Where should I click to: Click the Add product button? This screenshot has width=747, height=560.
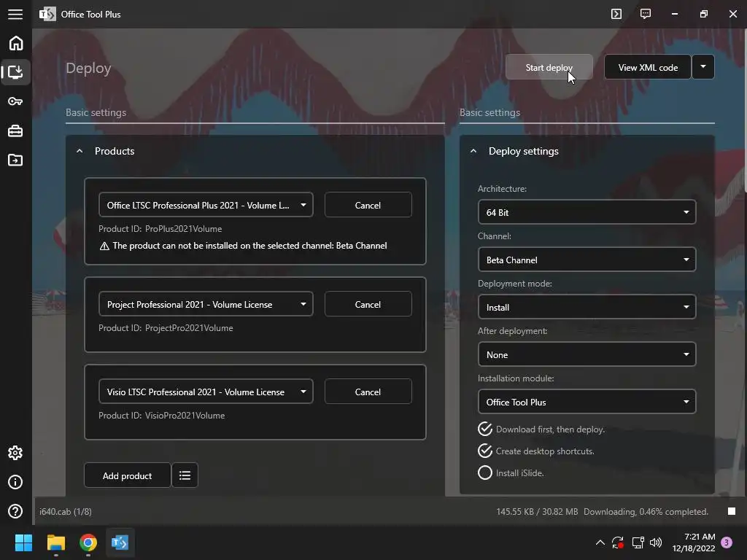(127, 475)
